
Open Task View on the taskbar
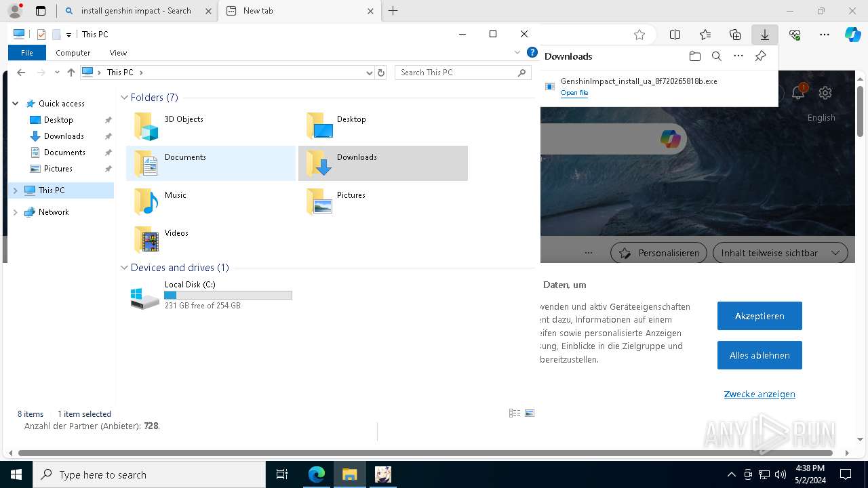click(282, 474)
